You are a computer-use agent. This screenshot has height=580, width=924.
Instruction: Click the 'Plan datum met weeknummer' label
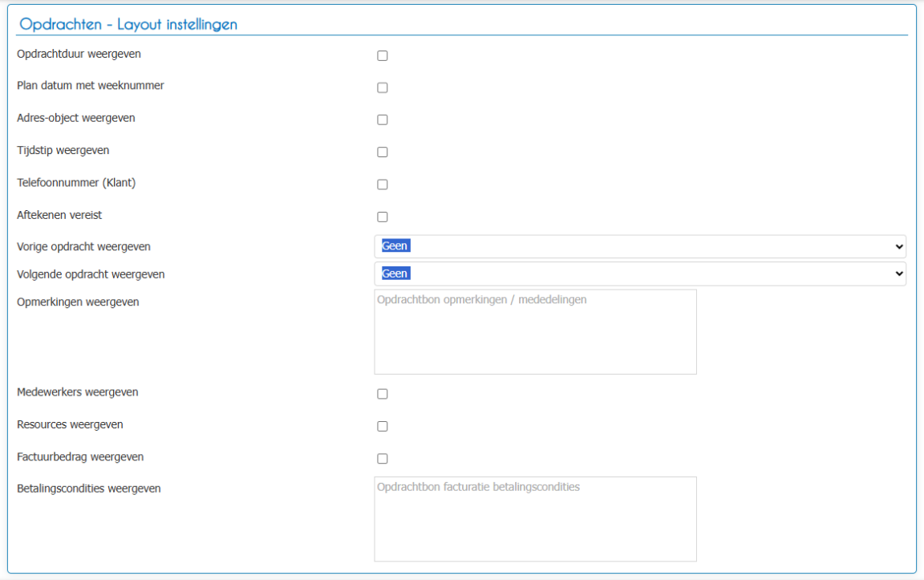click(x=90, y=86)
